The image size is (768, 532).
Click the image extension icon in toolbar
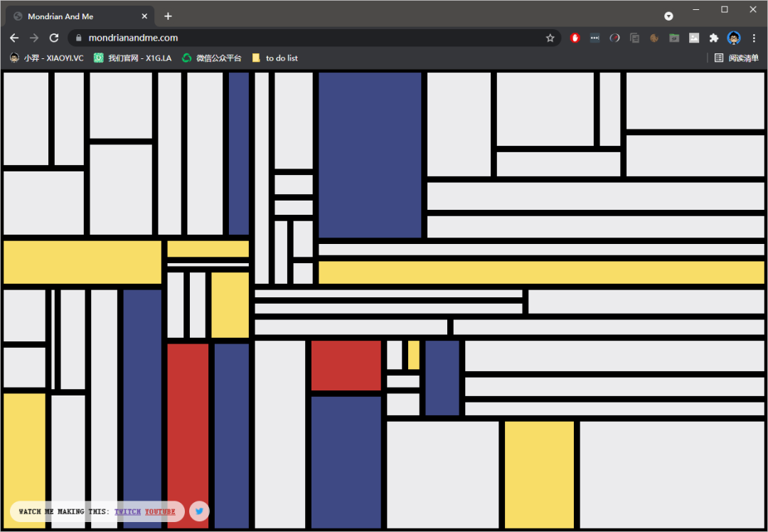[x=694, y=38]
